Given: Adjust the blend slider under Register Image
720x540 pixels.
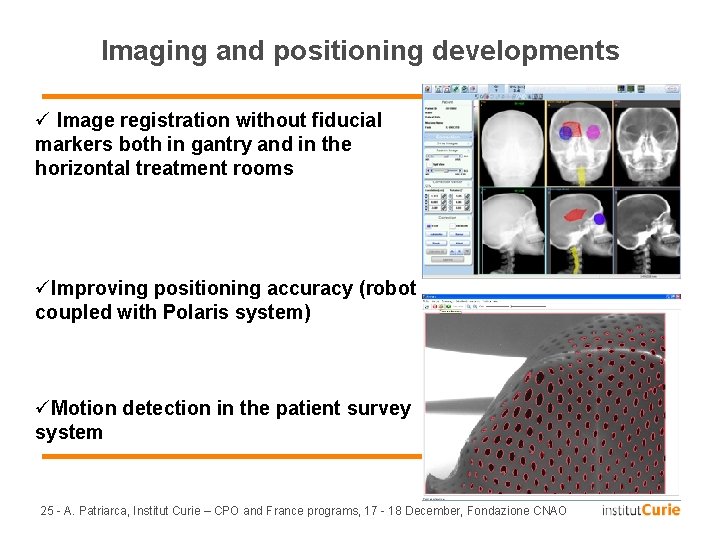Looking at the screenshot, I should [x=444, y=156].
